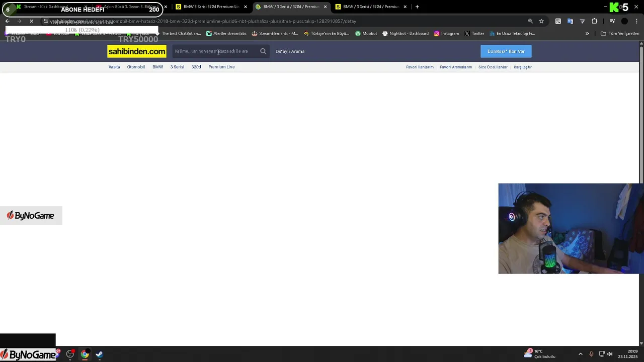Image resolution: width=644 pixels, height=362 pixels.
Task: Open Alertler streamlabs bookmark
Action: (226, 34)
